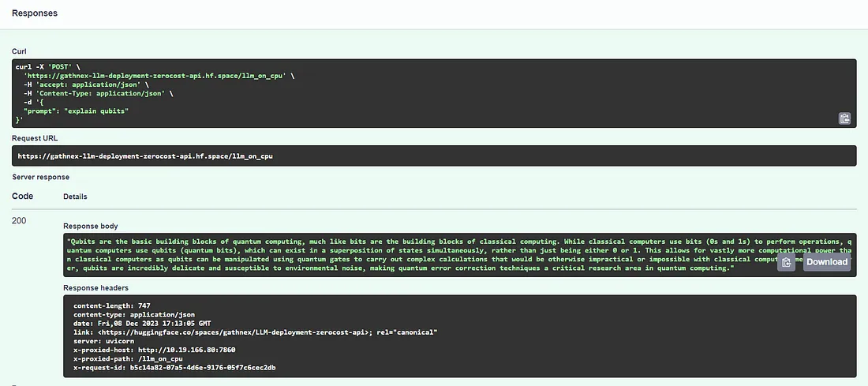Select the content-type: application/json header line
Viewport: 868px width, 386px height.
click(134, 314)
